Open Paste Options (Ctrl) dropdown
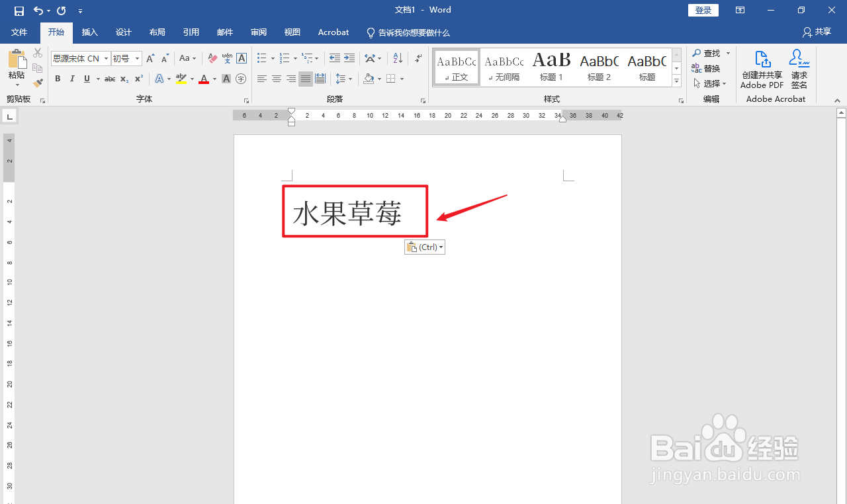This screenshot has height=504, width=847. point(425,247)
